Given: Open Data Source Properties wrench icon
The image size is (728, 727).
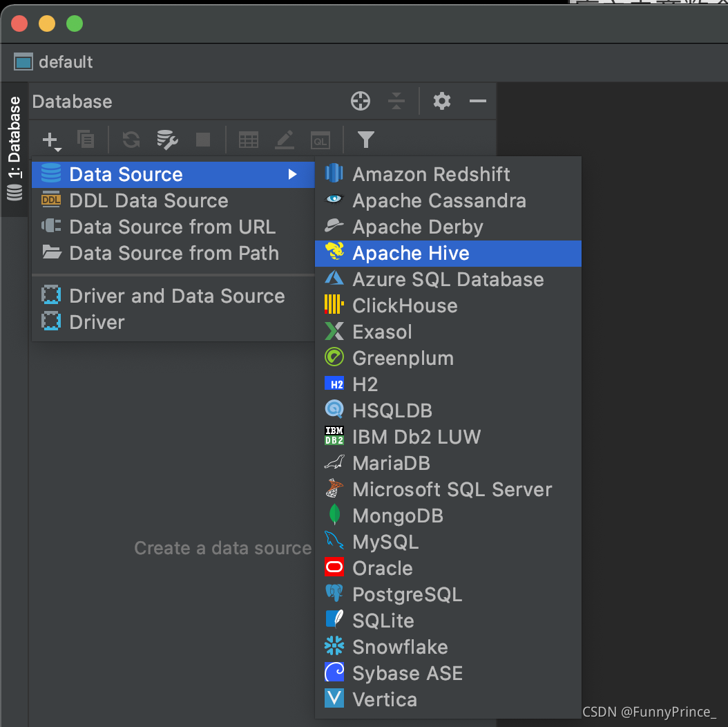Looking at the screenshot, I should point(167,140).
